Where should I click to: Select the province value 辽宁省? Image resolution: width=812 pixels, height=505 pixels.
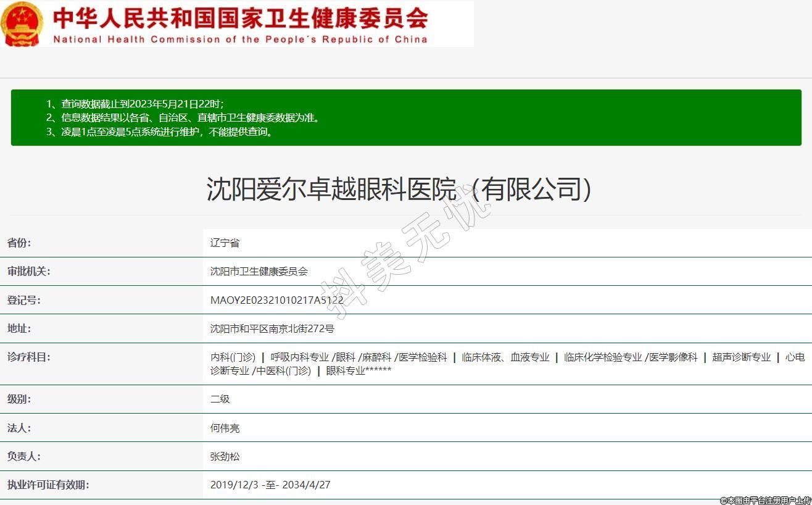click(225, 243)
